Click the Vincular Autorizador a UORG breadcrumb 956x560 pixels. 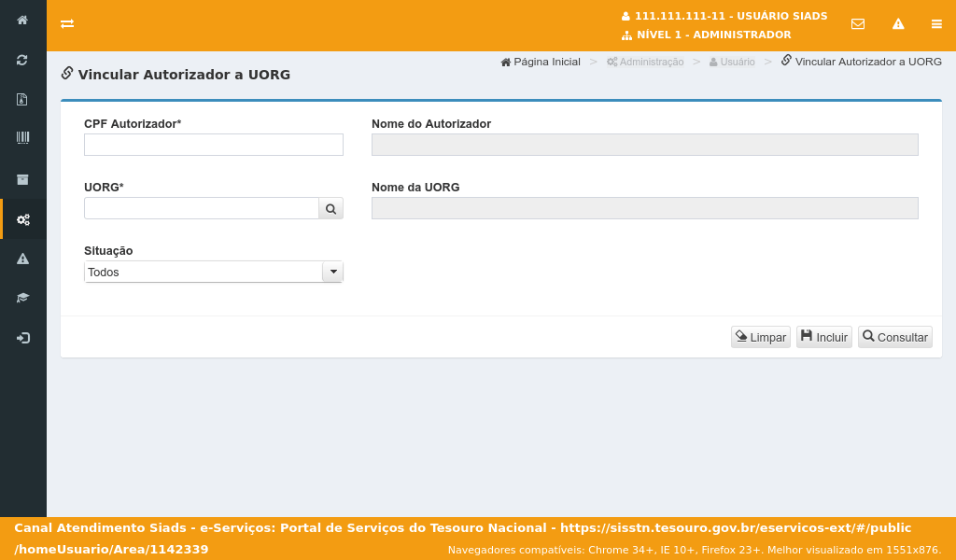862,61
